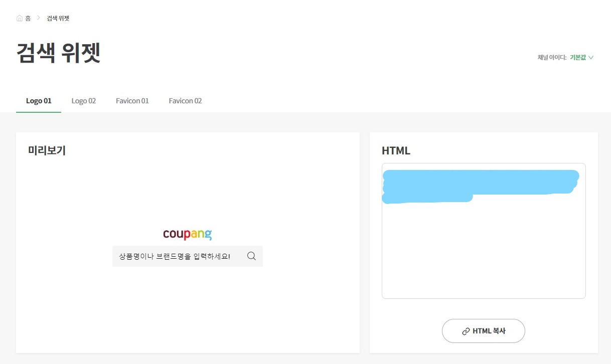Screen dimensions: 611x364
Task: Switch to the Logo 02 tab
Action: [84, 101]
